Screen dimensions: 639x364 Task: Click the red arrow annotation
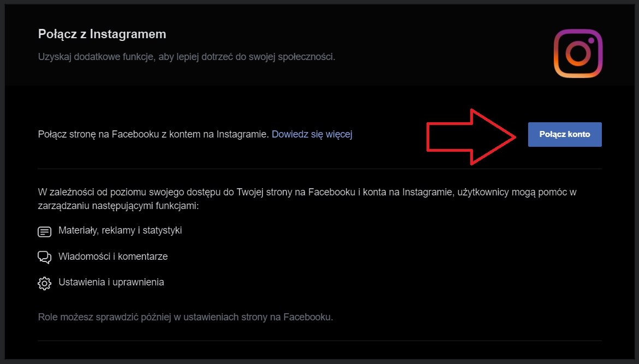[471, 136]
